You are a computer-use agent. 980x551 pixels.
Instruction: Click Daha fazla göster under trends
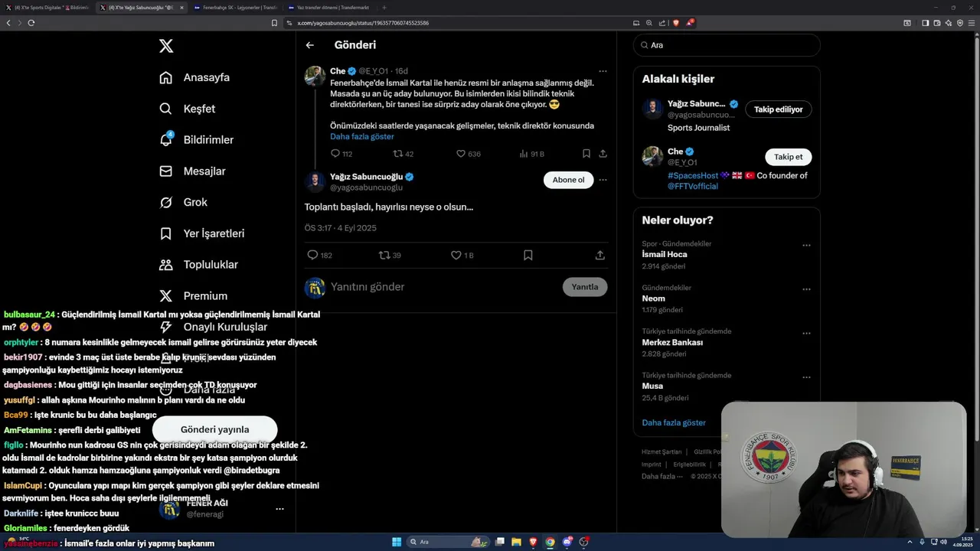click(674, 422)
